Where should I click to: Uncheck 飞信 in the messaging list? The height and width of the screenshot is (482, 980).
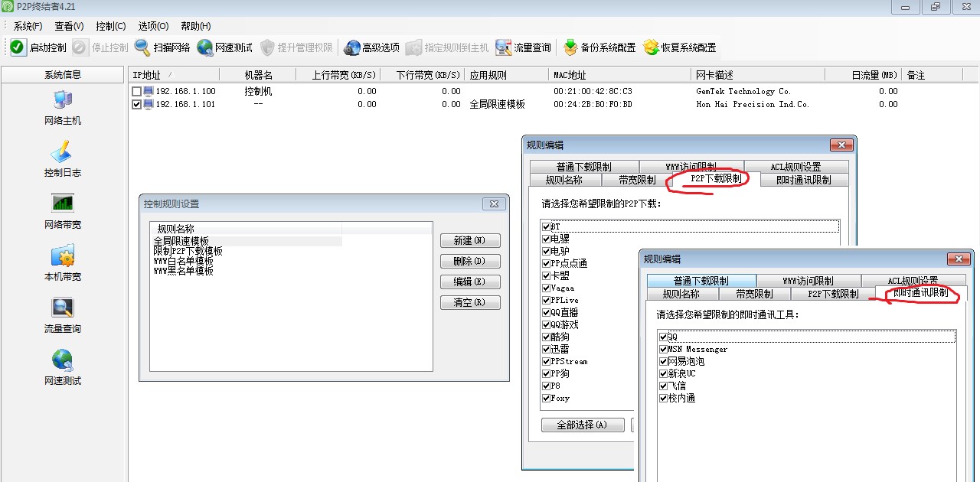663,386
